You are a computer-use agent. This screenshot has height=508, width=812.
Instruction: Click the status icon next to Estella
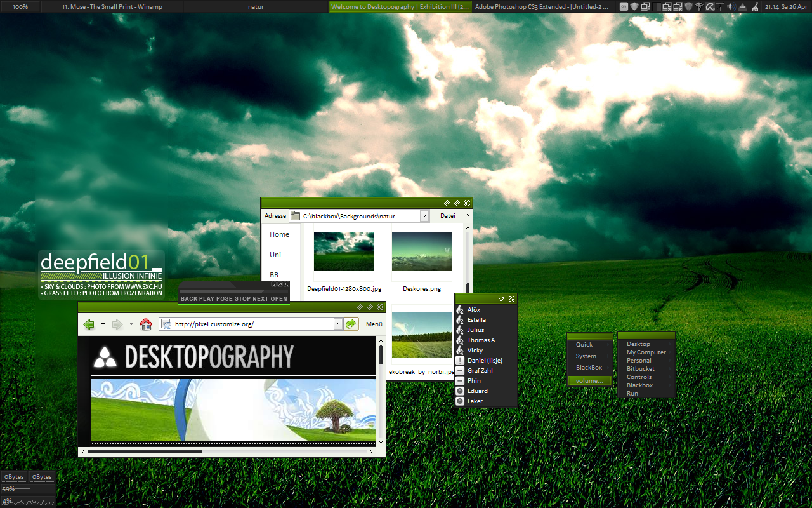(460, 320)
